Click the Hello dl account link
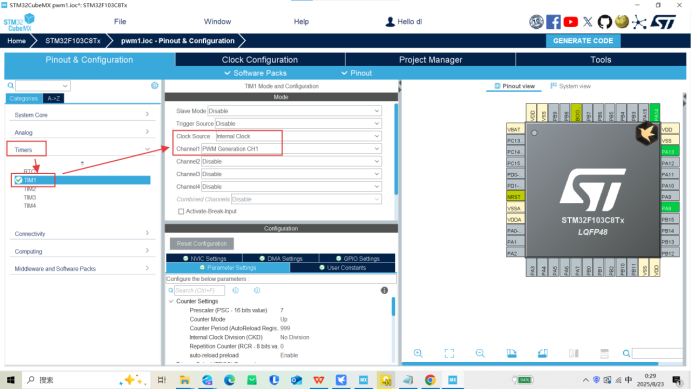 click(x=404, y=22)
